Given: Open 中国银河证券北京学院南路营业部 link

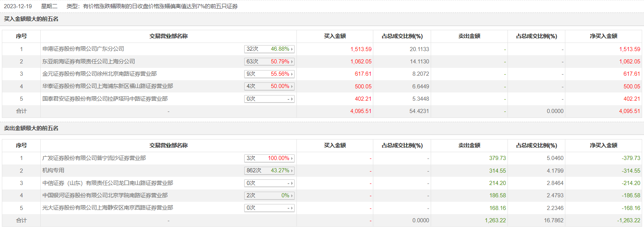Looking at the screenshot, I should (105, 195).
